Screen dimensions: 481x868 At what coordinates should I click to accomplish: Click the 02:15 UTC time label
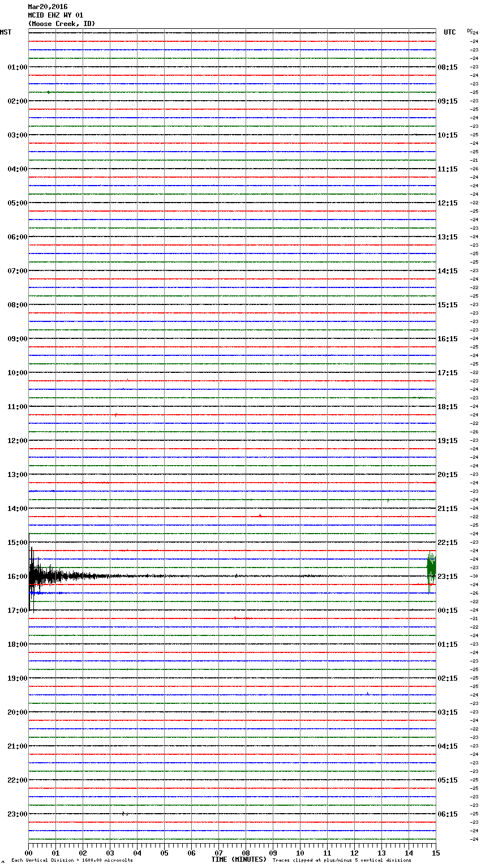[x=448, y=678]
